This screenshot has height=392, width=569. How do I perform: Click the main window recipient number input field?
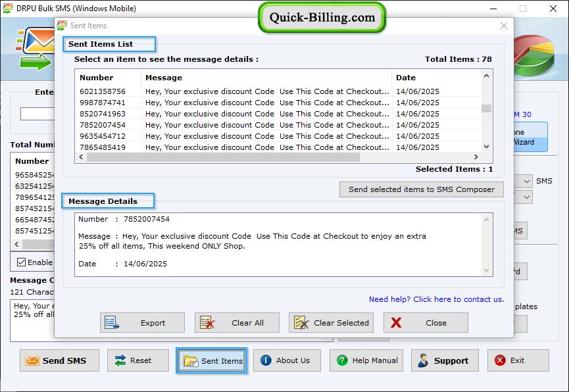tap(37, 114)
